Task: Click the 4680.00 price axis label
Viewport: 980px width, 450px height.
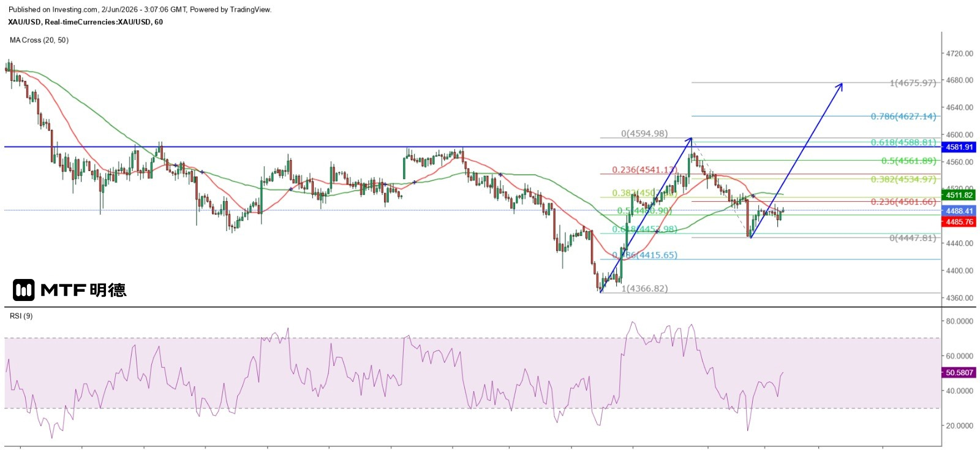Action: tap(959, 80)
